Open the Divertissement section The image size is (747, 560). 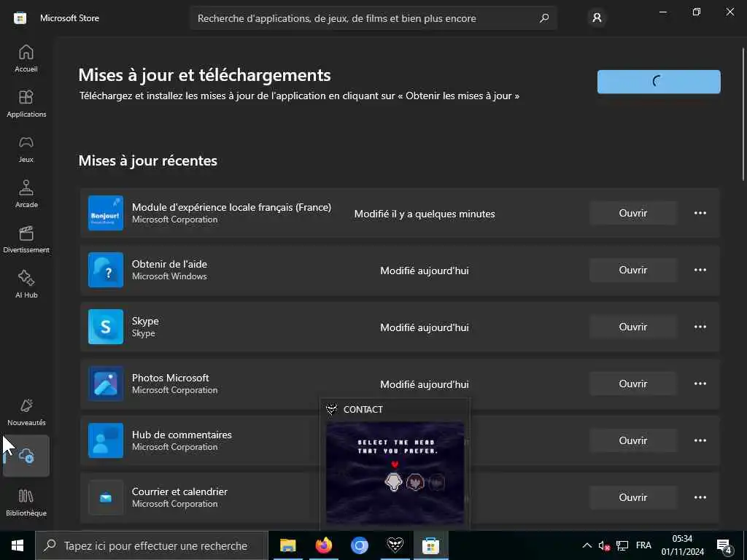pyautogui.click(x=26, y=239)
